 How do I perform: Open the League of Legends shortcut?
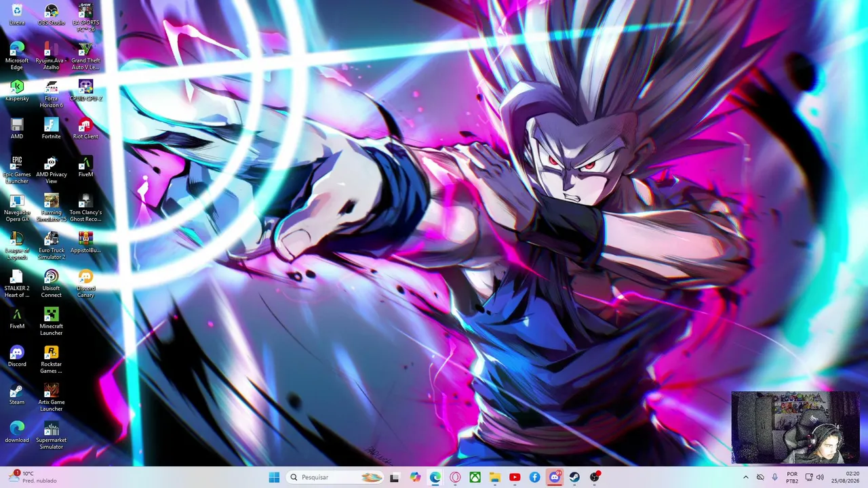click(17, 246)
